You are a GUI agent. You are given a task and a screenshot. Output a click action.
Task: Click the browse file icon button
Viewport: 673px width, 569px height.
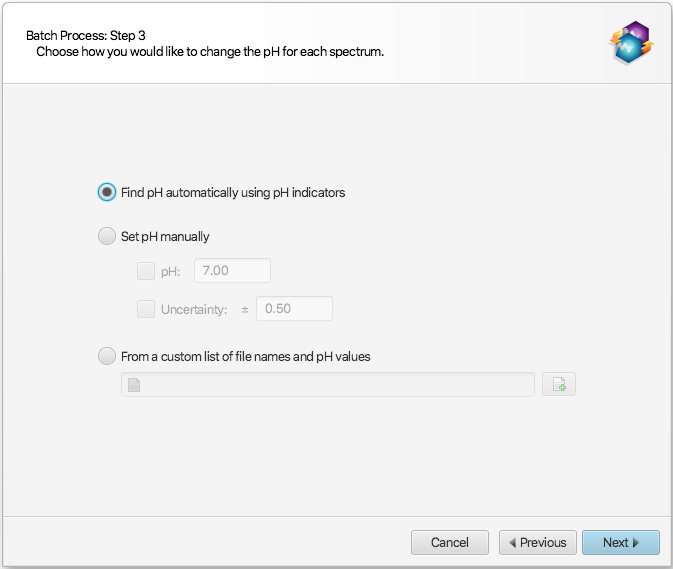point(559,384)
